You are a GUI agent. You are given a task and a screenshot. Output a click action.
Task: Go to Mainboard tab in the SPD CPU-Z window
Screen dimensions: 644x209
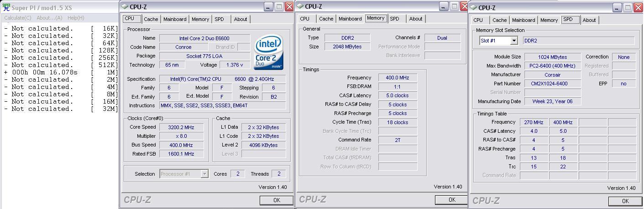524,20
